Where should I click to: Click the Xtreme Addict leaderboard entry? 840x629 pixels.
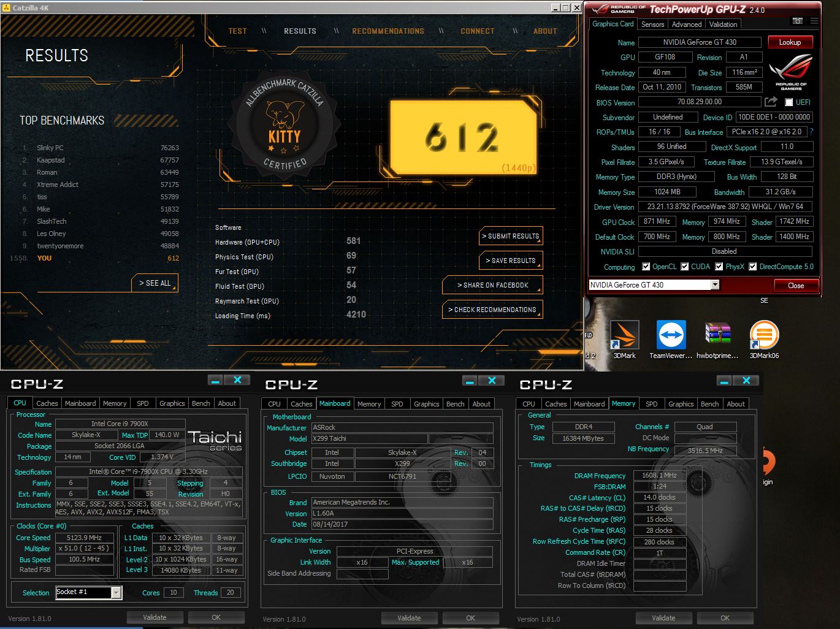pos(101,185)
